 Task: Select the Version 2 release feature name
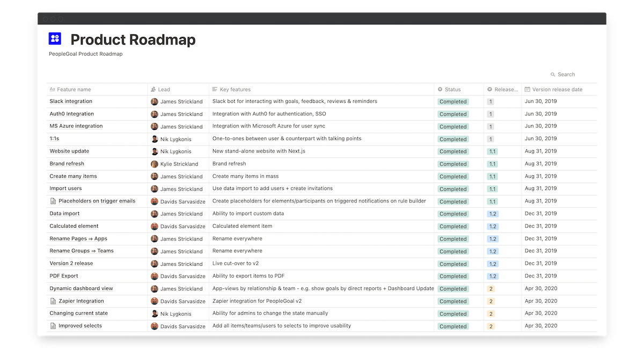71,263
